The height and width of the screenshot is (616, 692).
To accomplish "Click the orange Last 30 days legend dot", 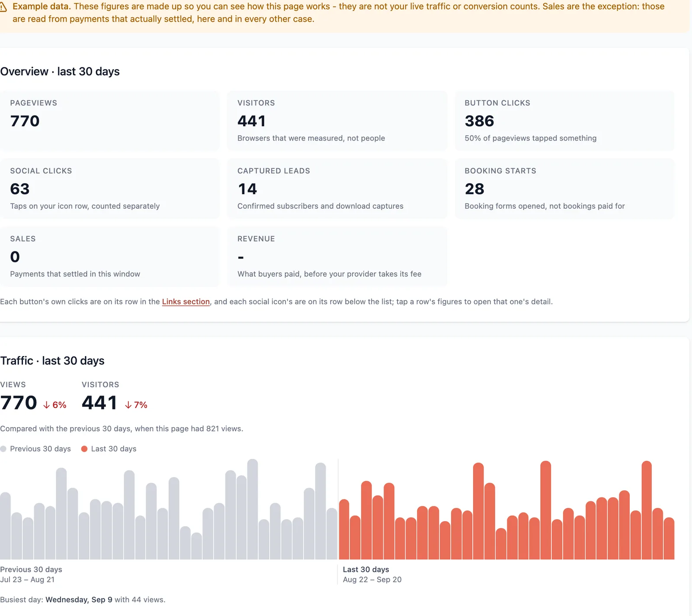I will pyautogui.click(x=84, y=449).
